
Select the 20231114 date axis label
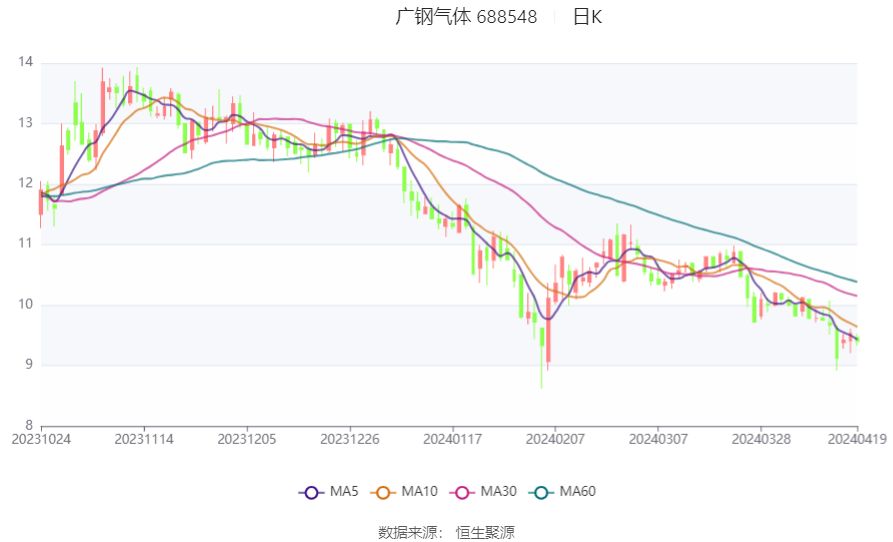144,440
